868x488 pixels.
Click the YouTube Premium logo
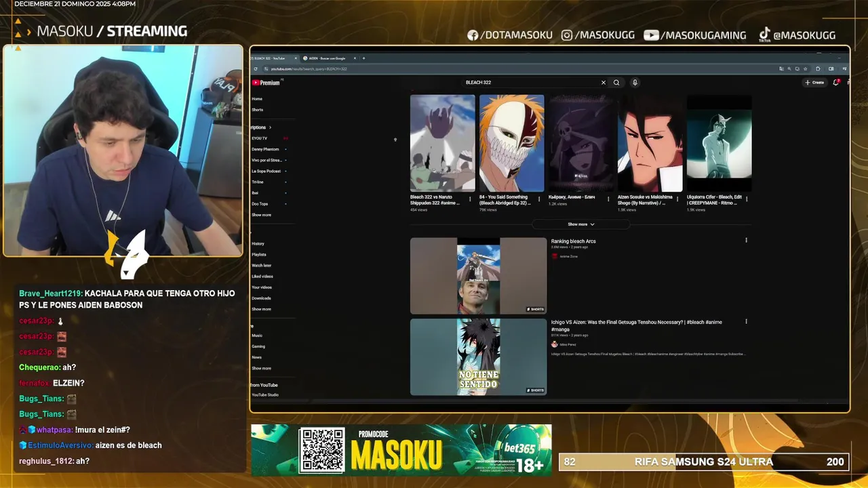266,83
